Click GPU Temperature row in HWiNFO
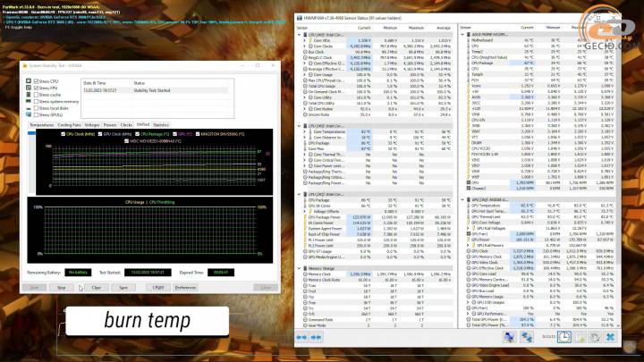This screenshot has width=644, height=362. tap(541, 206)
